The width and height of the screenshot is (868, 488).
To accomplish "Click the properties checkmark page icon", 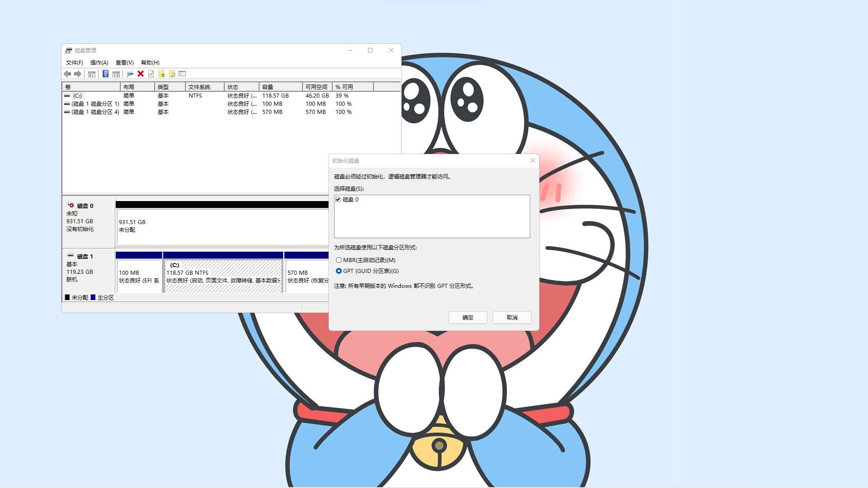I will 151,74.
